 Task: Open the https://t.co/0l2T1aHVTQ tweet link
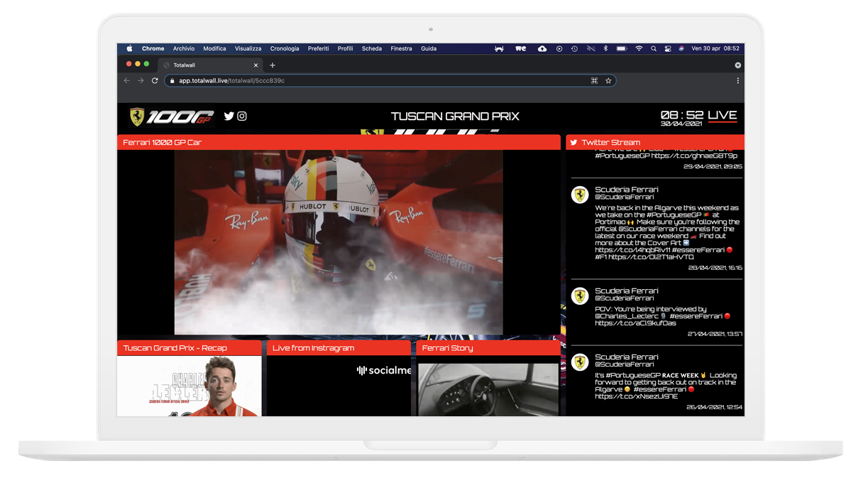[651, 257]
